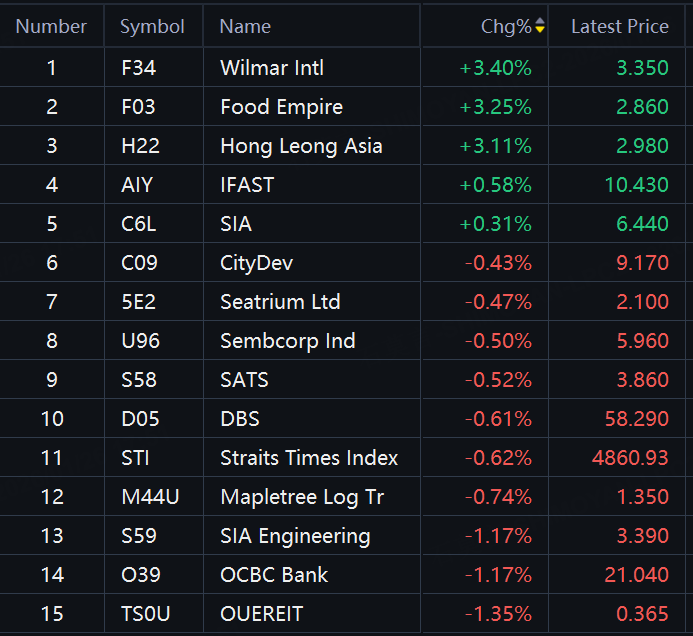Select the SIA Engineering stock name
This screenshot has height=636, width=693.
295,536
